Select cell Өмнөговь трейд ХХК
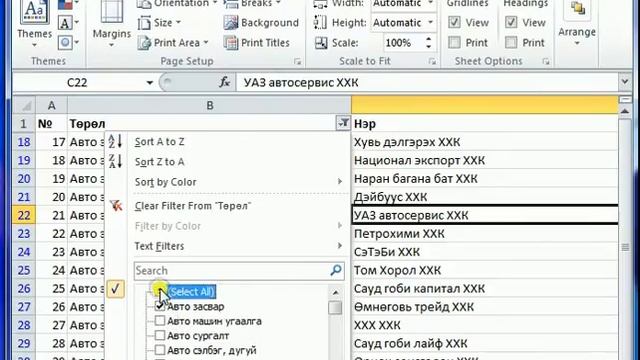This screenshot has height=360, width=640. pos(485,307)
